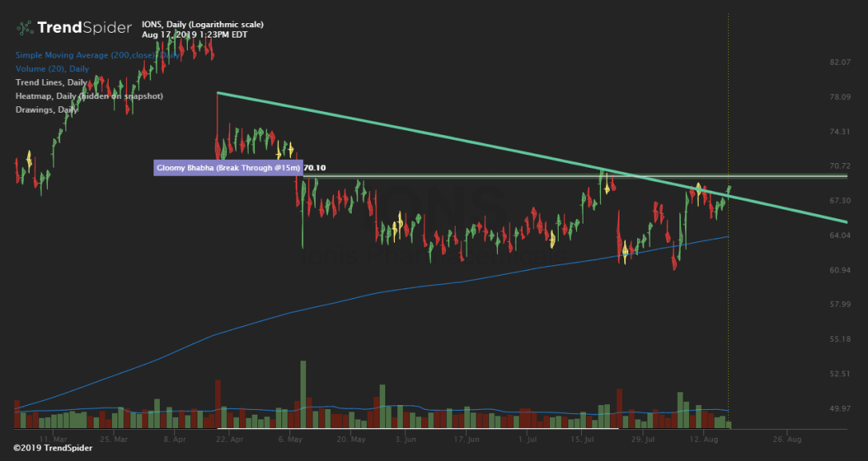Screen dimensions: 868x461
Task: Click the 49.97 price axis label
Action: pos(842,409)
